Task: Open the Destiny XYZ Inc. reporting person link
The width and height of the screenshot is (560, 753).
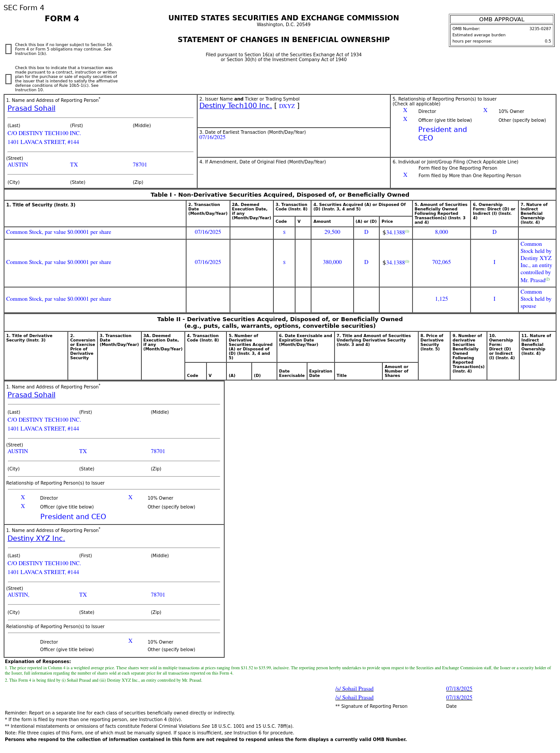Action: (x=36, y=539)
